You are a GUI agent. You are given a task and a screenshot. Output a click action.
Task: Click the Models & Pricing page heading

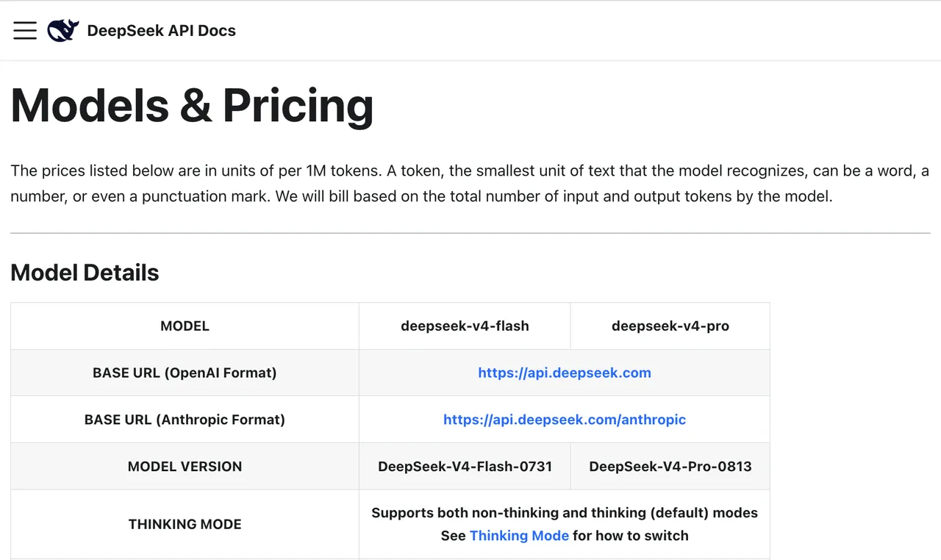point(192,105)
